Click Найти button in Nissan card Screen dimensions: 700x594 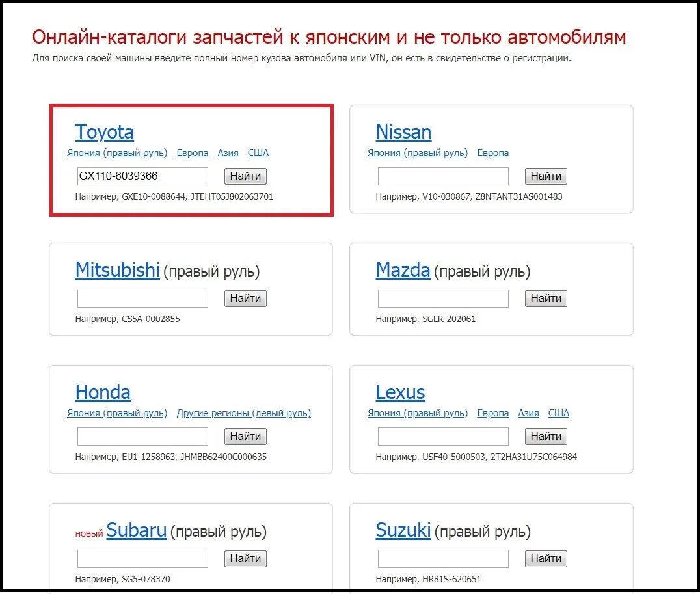(546, 176)
